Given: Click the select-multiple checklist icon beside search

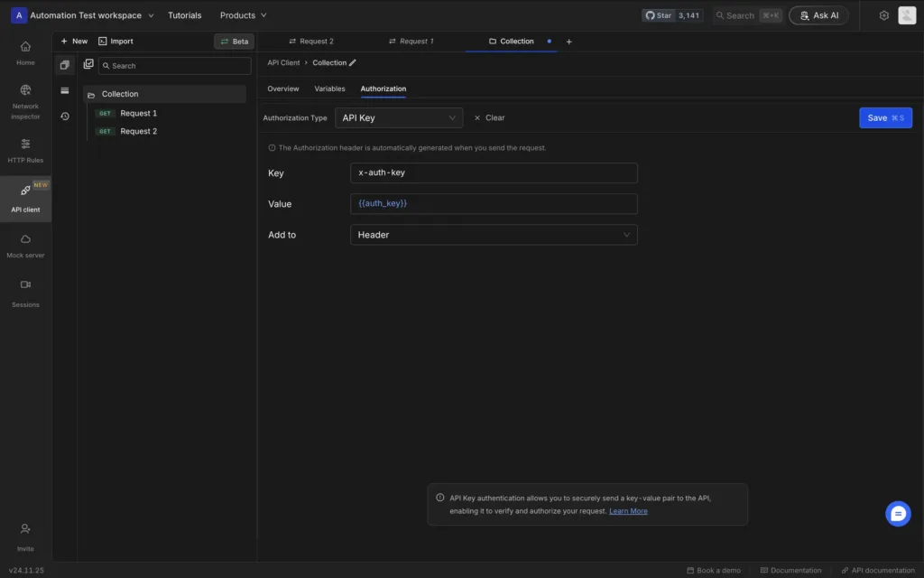Looking at the screenshot, I should tap(88, 64).
